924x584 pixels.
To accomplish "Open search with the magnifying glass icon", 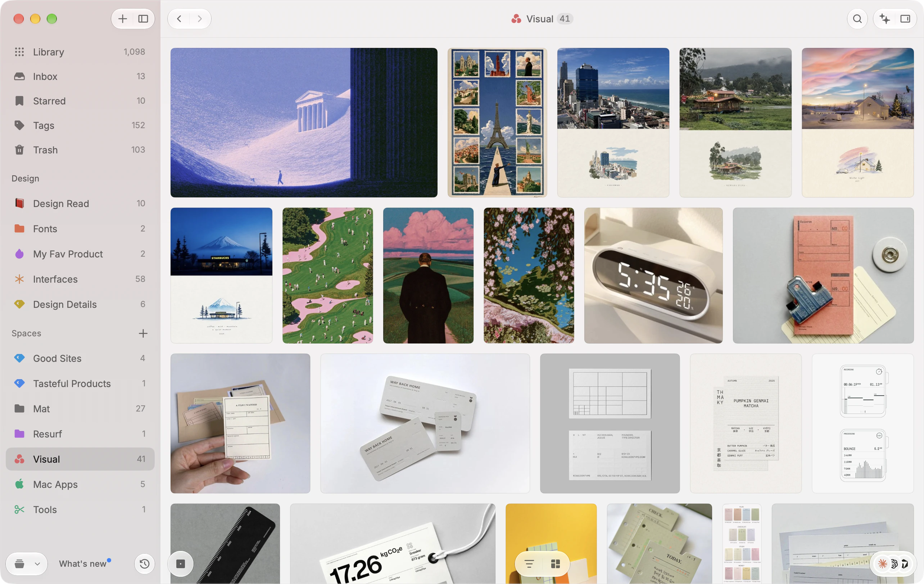I will coord(857,19).
